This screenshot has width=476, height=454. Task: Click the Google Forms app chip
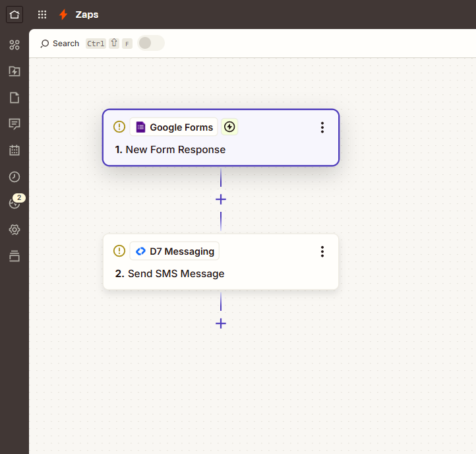click(x=174, y=127)
